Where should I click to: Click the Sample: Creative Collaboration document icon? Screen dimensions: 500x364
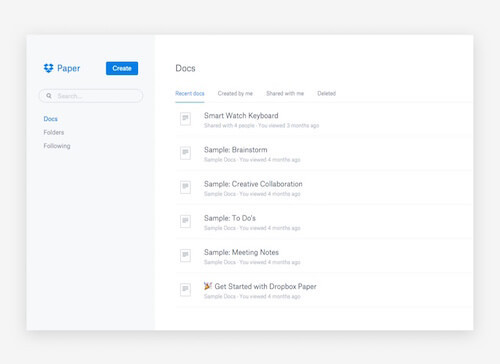coord(185,187)
